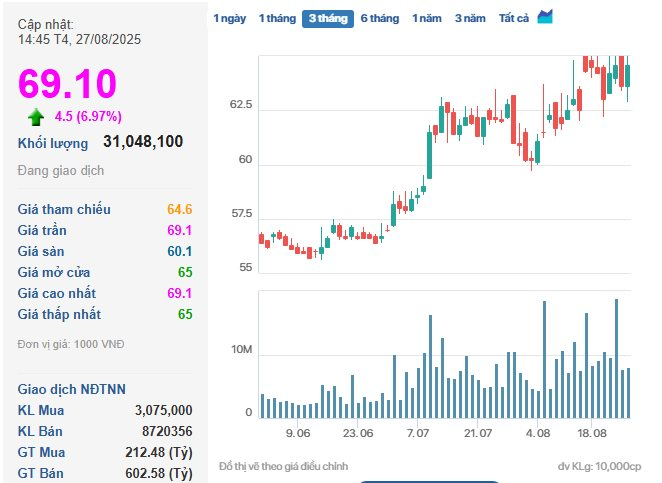Switch to the 1 ngày time range
662x483 pixels.
(229, 18)
